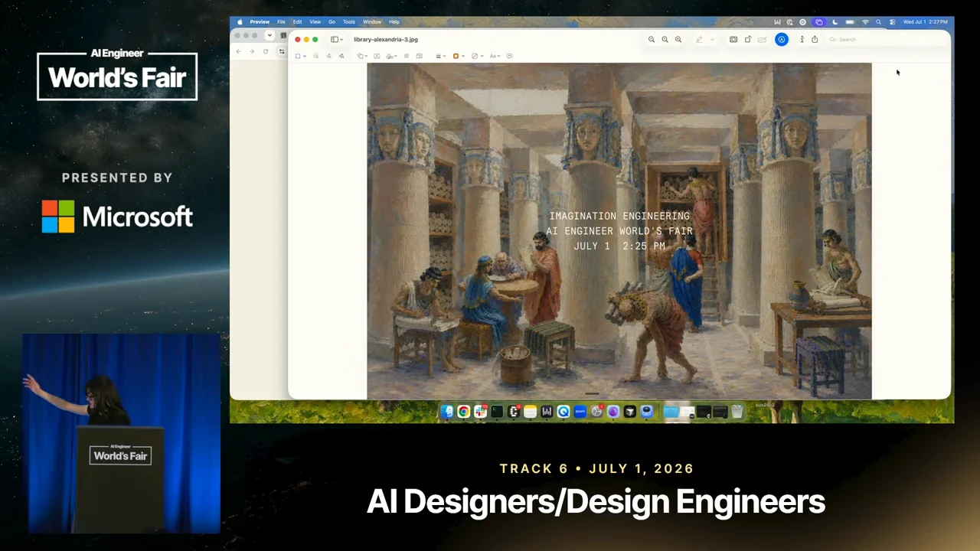Click the Share icon in Preview

click(x=815, y=39)
